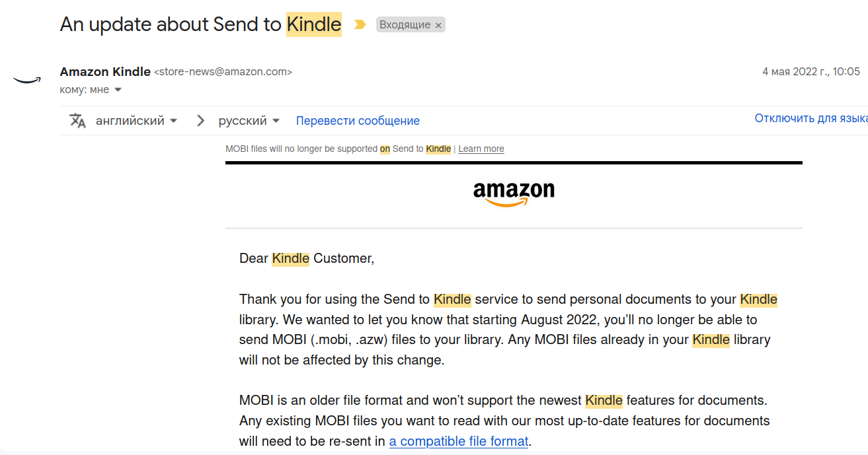Click the chevron arrow between the languages

(x=200, y=121)
